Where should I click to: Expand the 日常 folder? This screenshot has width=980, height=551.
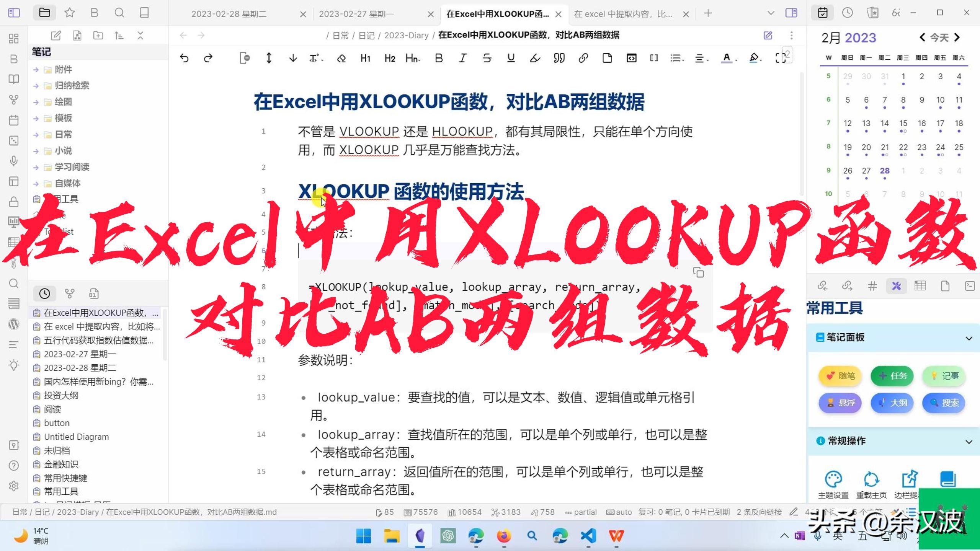tap(63, 134)
